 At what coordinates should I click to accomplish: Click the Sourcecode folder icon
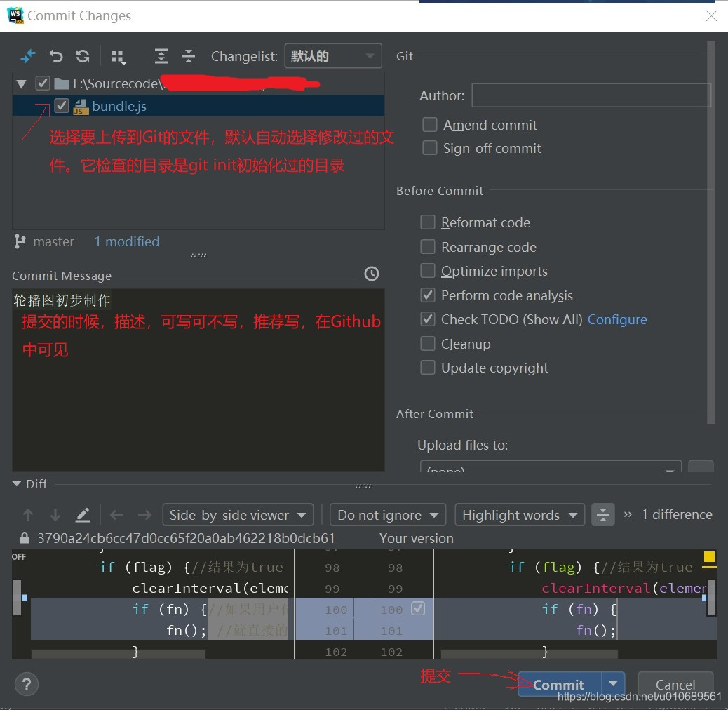(61, 83)
